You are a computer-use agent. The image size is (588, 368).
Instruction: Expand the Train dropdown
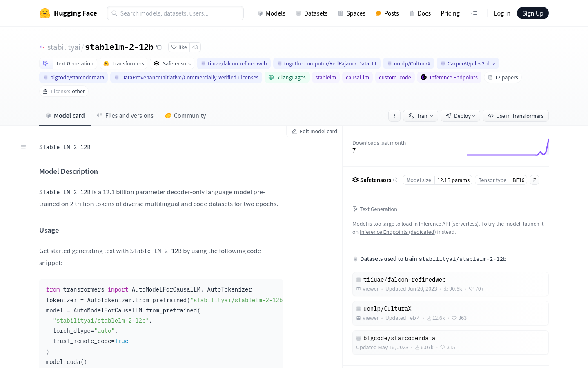[x=421, y=116]
